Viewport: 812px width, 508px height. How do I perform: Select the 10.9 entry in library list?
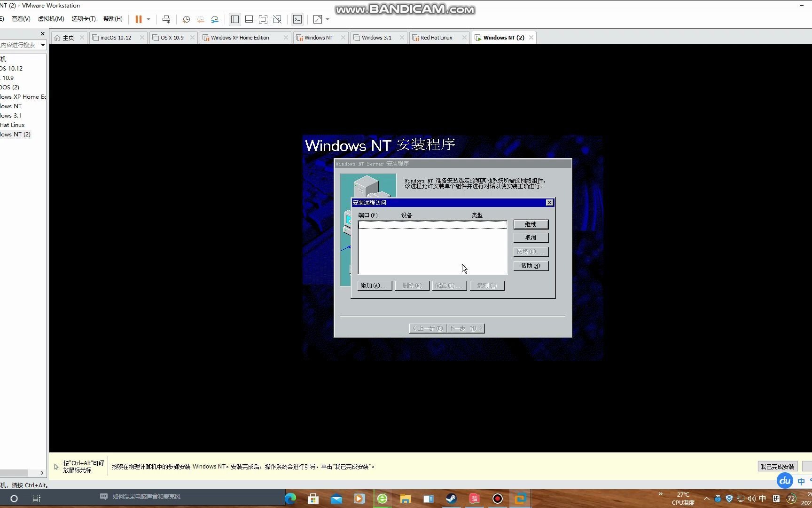click(8, 78)
